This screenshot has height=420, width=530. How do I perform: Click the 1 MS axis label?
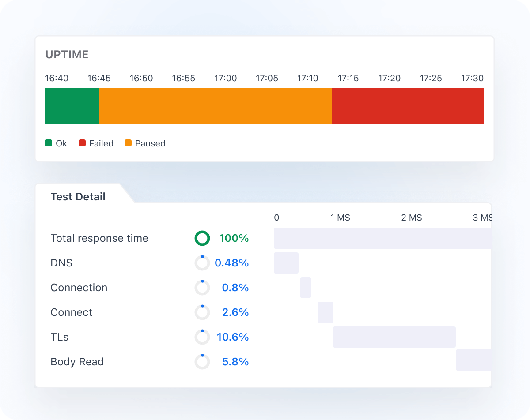(x=341, y=217)
